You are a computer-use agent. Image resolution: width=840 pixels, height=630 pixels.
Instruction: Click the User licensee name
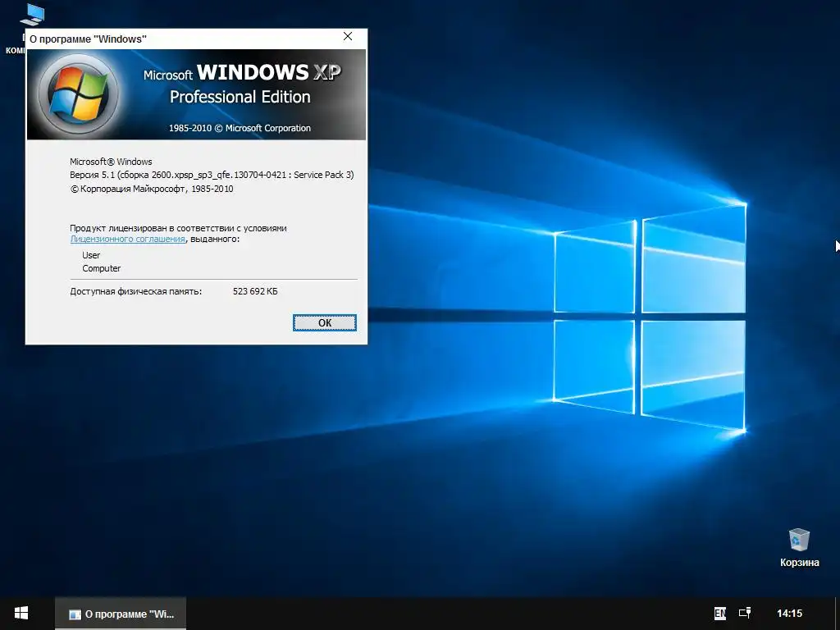coord(91,255)
